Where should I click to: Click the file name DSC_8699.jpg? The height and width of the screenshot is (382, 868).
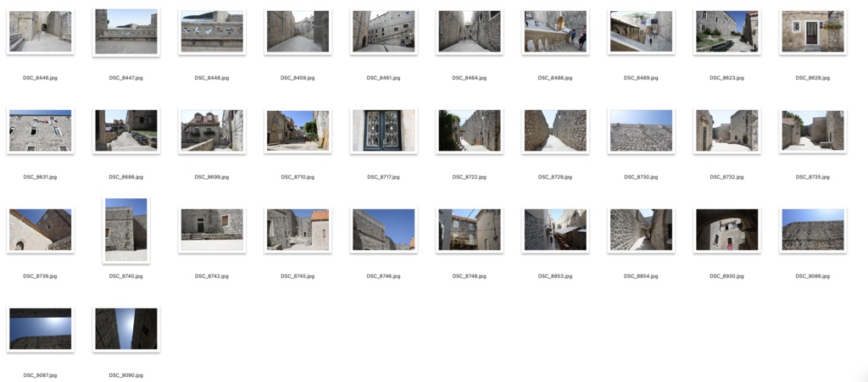click(x=211, y=177)
